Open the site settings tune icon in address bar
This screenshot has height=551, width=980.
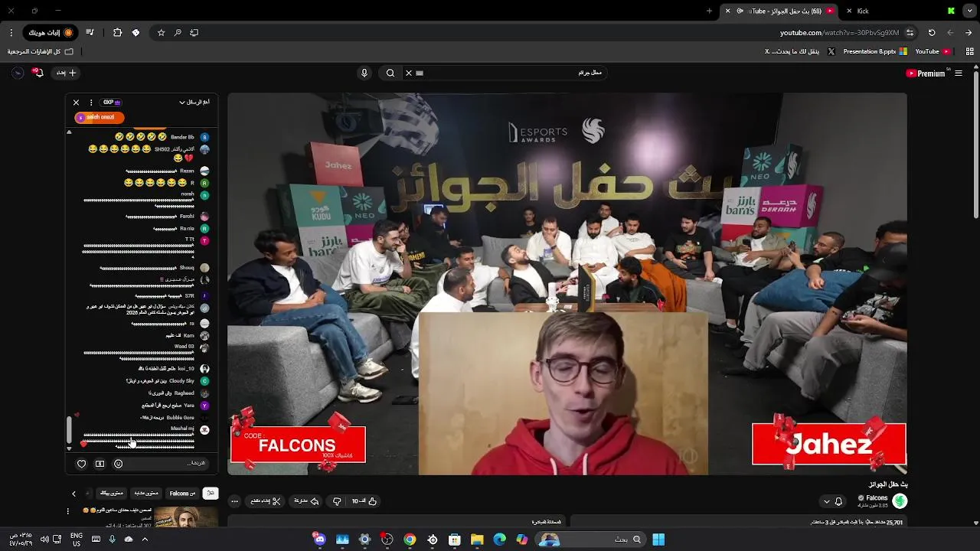coord(910,33)
